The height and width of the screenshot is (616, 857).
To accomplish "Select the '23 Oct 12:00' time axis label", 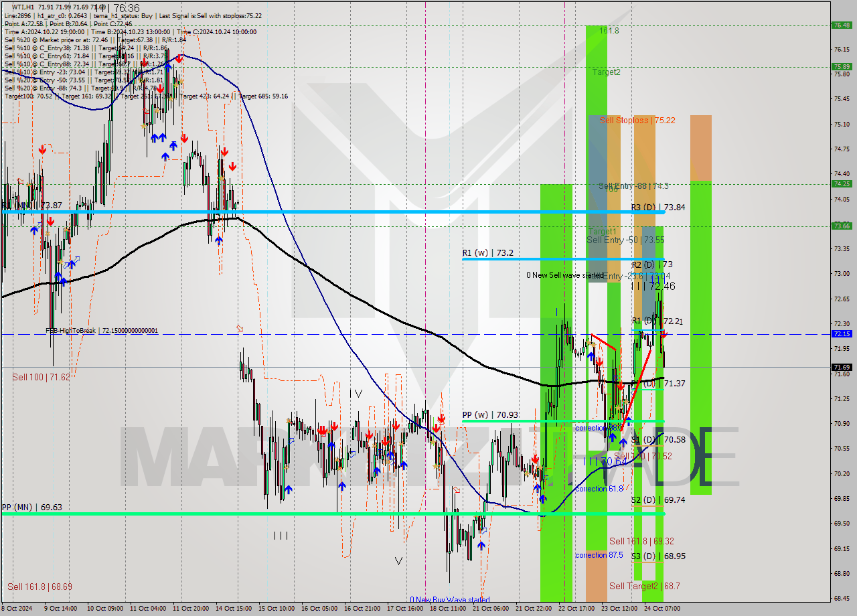I will point(619,609).
